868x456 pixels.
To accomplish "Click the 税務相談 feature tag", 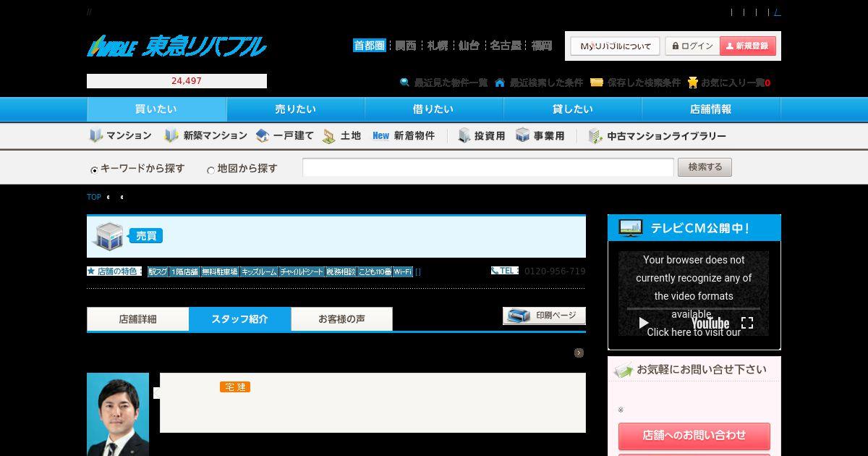I will pyautogui.click(x=341, y=272).
